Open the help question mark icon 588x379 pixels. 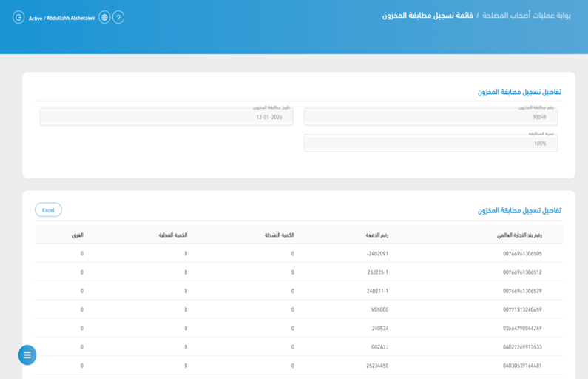pos(118,17)
